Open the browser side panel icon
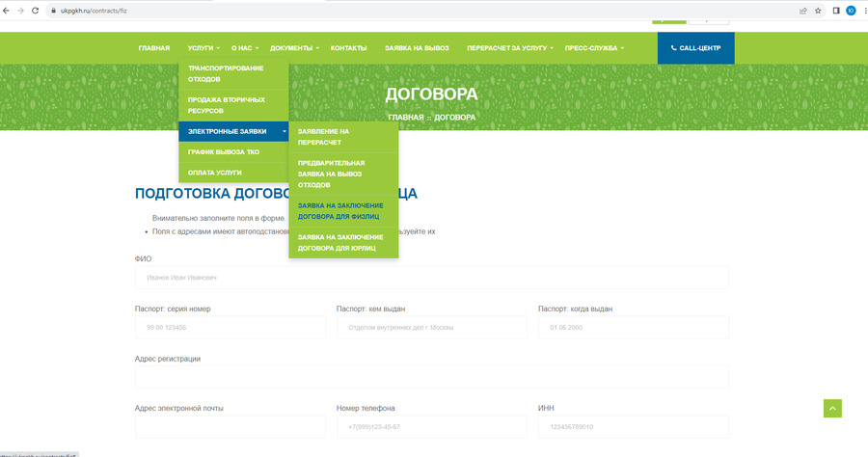The image size is (868, 457). coord(836,11)
